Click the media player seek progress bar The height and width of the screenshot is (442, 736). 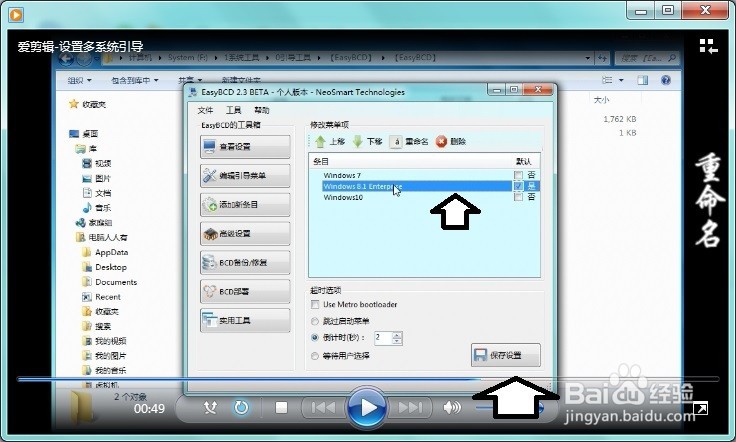tap(368, 379)
